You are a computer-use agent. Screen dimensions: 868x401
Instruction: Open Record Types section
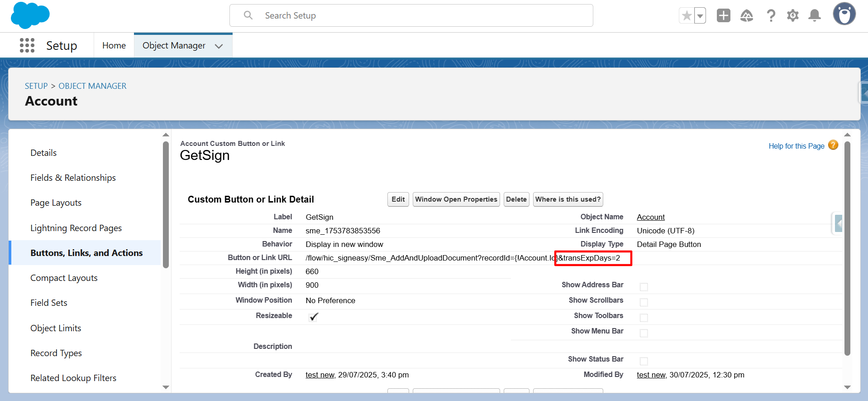(x=56, y=353)
